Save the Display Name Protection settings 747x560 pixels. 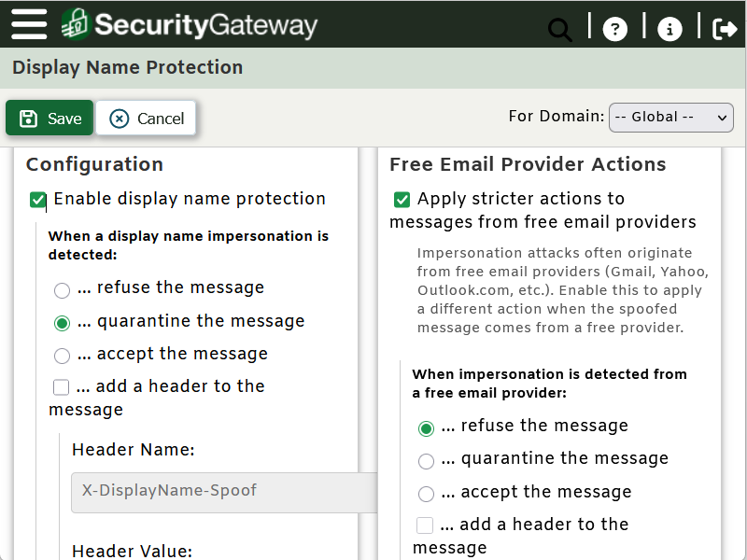tap(49, 118)
